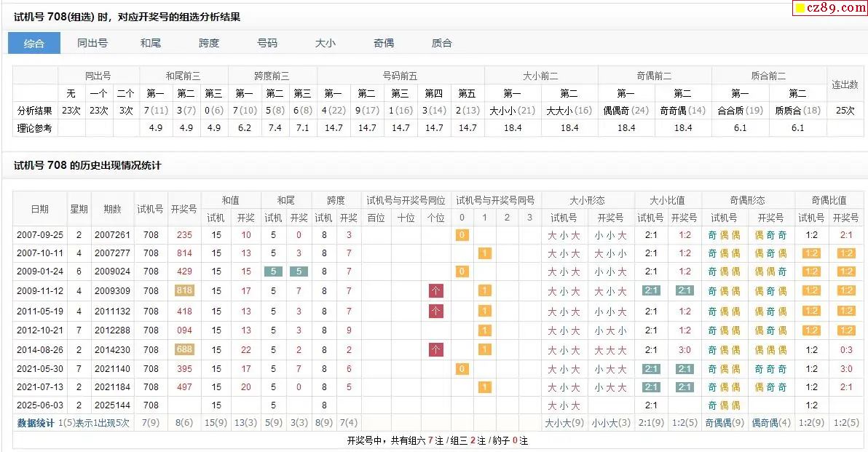Click the 期数 column header

pyautogui.click(x=112, y=209)
